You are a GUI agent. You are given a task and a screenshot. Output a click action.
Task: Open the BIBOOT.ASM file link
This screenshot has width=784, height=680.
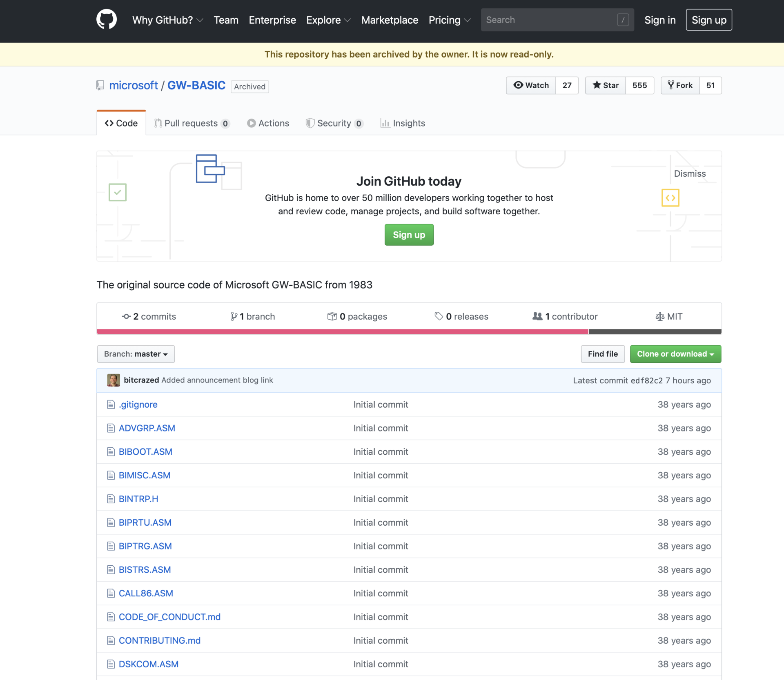(x=145, y=451)
